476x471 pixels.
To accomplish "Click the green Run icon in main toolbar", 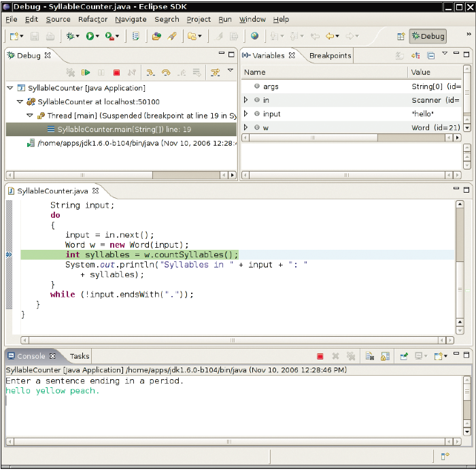I will point(90,36).
